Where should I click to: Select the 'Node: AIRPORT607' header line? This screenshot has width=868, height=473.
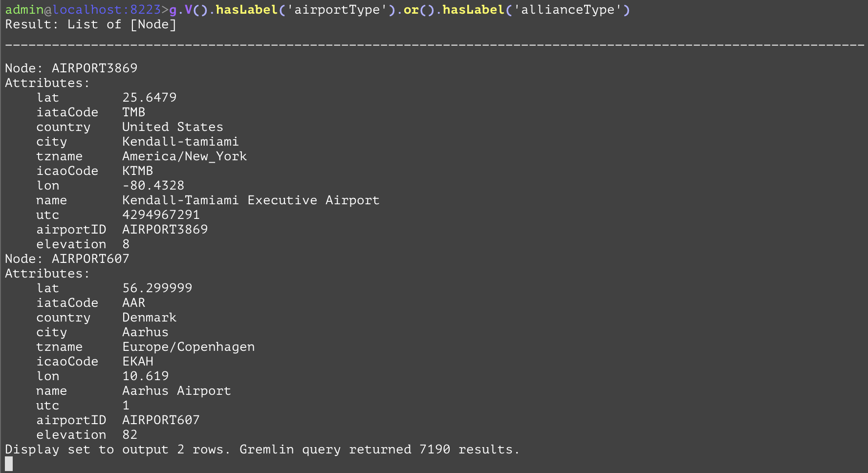(x=67, y=258)
